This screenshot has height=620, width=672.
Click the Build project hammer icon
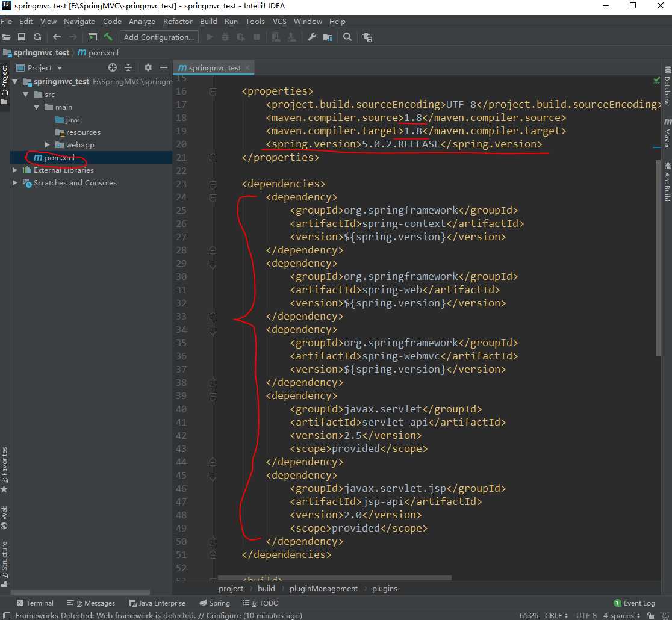click(x=108, y=37)
